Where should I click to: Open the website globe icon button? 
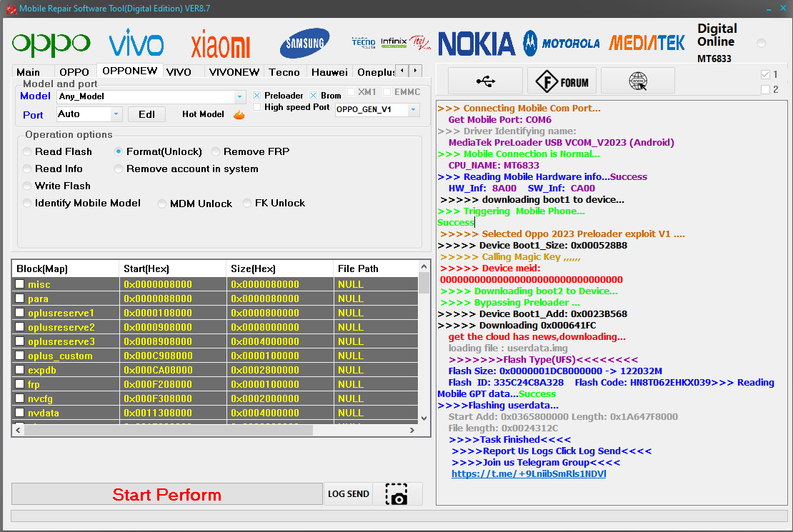click(x=638, y=81)
